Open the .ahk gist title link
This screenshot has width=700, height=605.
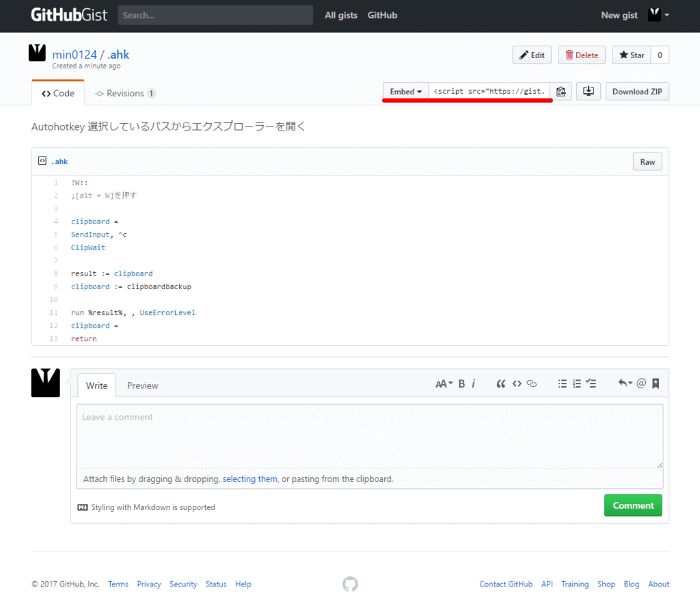pyautogui.click(x=118, y=55)
